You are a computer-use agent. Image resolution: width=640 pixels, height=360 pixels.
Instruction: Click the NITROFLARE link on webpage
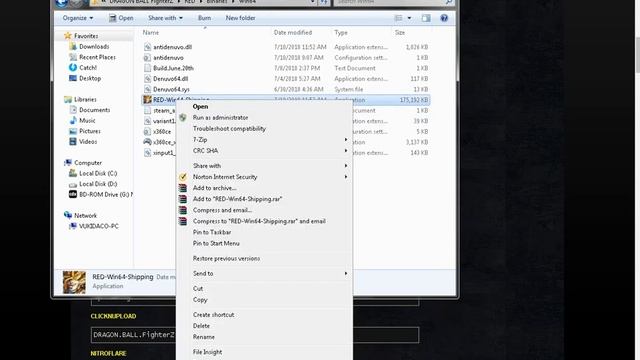pyautogui.click(x=109, y=353)
